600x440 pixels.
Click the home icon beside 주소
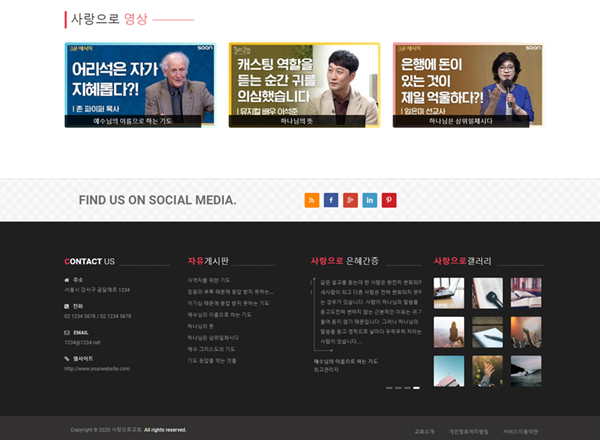[67, 280]
